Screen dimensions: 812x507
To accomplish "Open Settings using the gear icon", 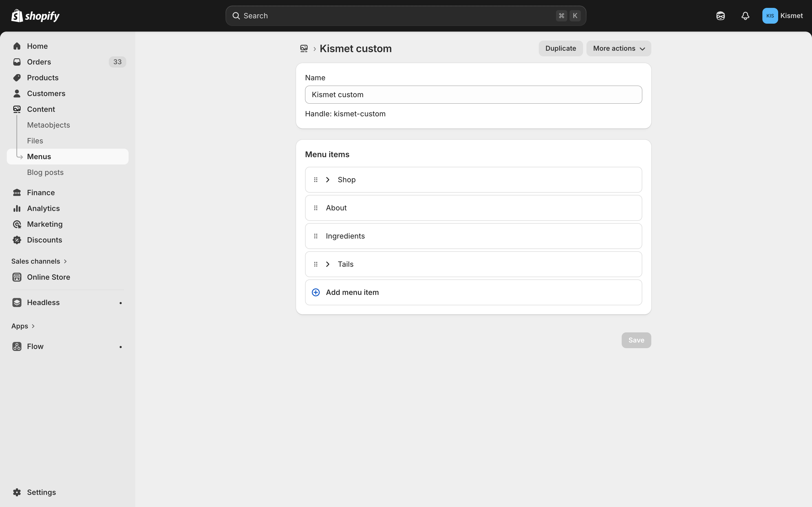I will tap(17, 492).
